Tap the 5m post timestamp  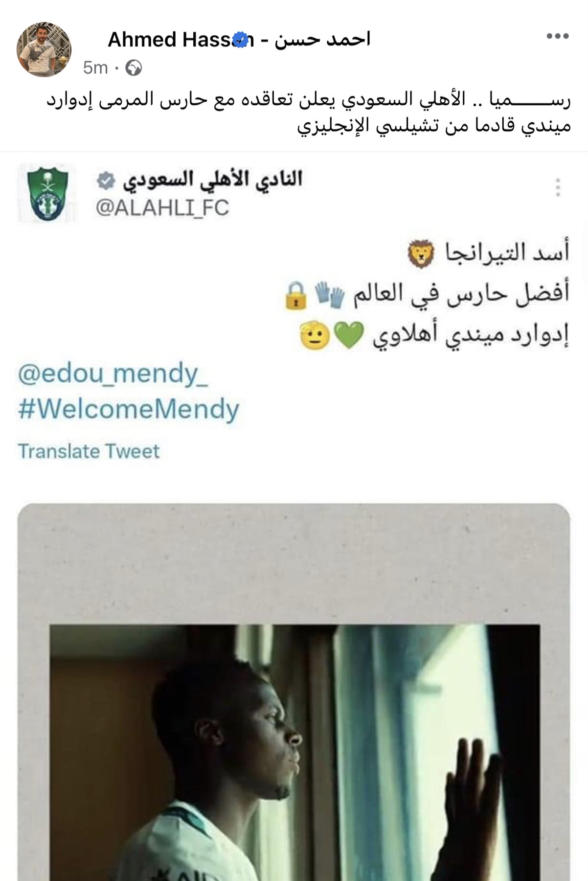point(95,68)
